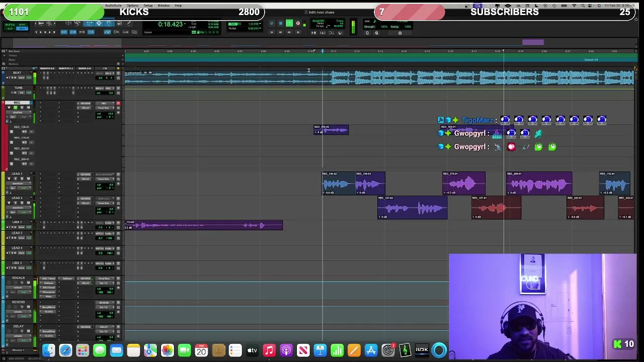Enable Shuffle edit mode
The height and width of the screenshot is (362, 644).
pos(10,25)
